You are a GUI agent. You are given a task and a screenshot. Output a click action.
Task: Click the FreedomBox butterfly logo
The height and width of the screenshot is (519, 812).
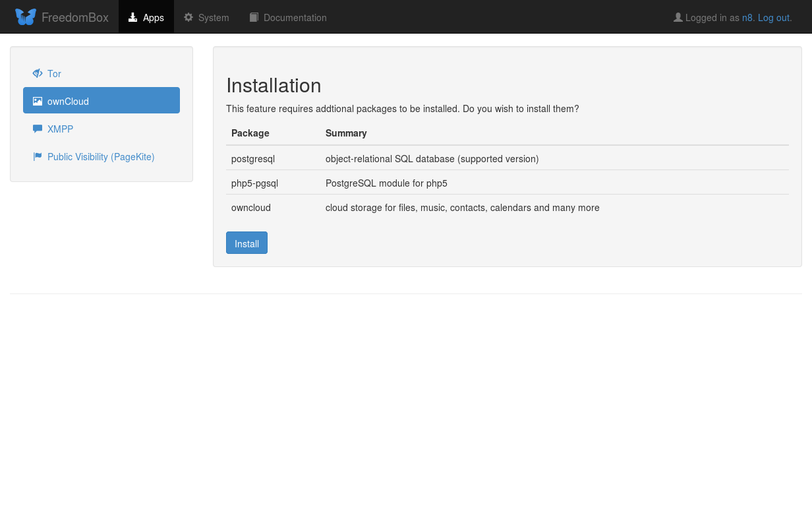(x=26, y=17)
